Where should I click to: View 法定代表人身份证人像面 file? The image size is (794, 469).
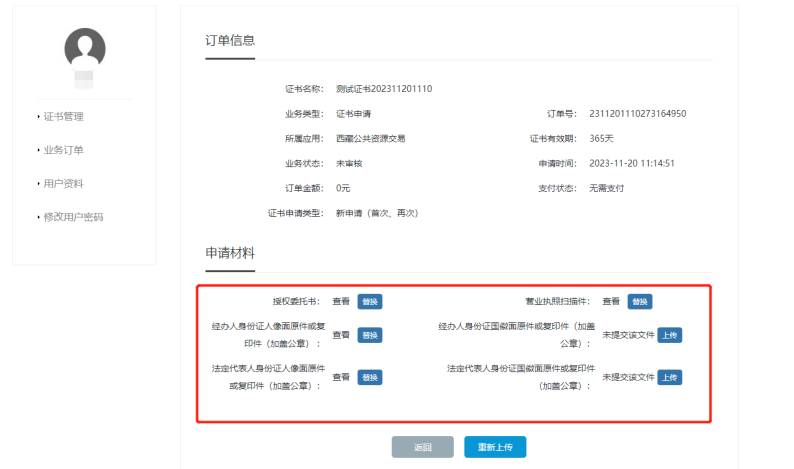pos(341,377)
